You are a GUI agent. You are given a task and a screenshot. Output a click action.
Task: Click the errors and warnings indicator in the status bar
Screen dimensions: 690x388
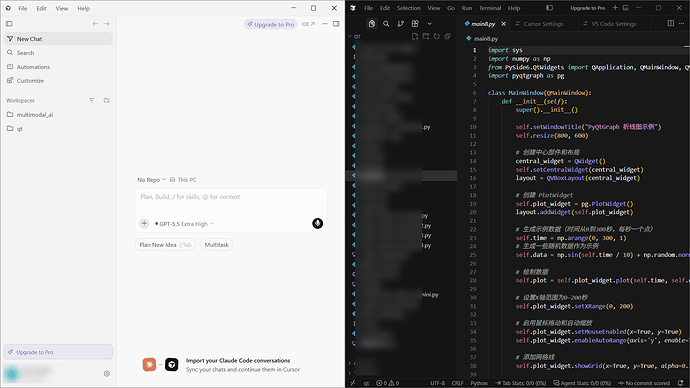(387, 383)
